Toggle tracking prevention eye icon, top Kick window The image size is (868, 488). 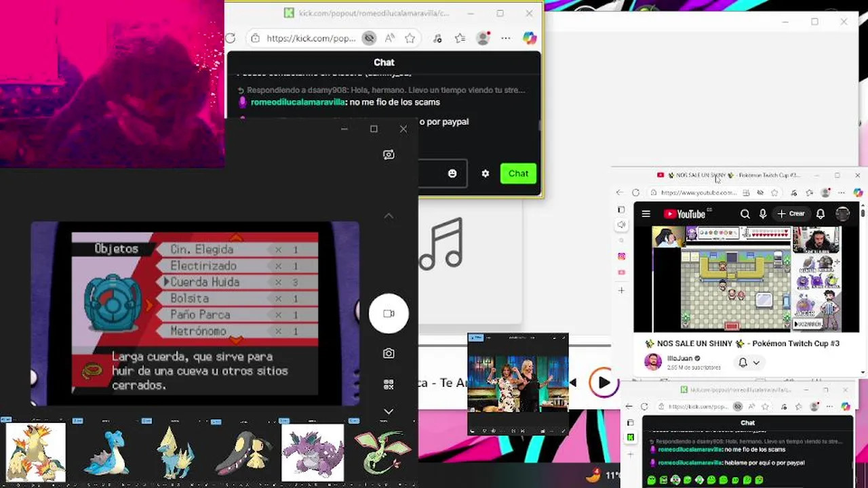pyautogui.click(x=369, y=39)
